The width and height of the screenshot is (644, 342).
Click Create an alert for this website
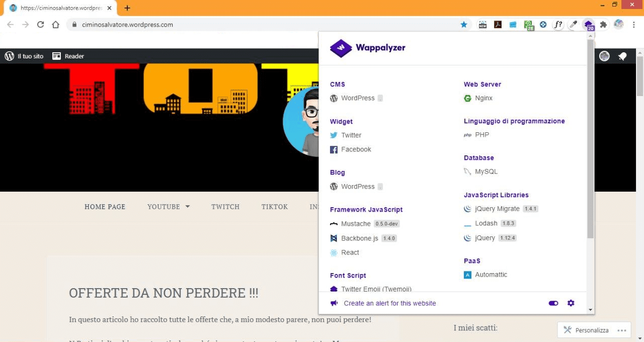389,303
